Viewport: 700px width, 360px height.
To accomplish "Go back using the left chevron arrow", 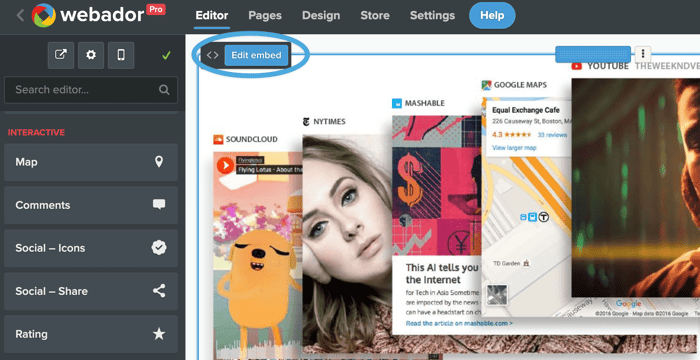I will (20, 15).
